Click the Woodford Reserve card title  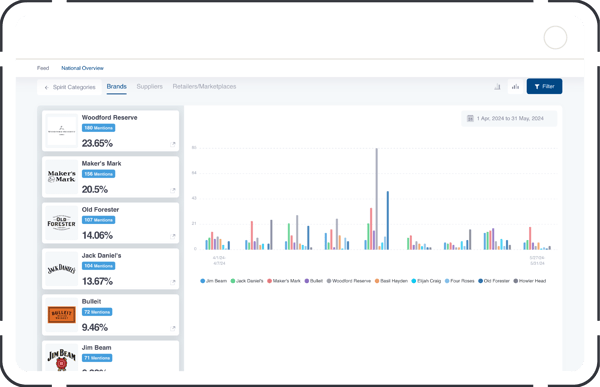109,118
